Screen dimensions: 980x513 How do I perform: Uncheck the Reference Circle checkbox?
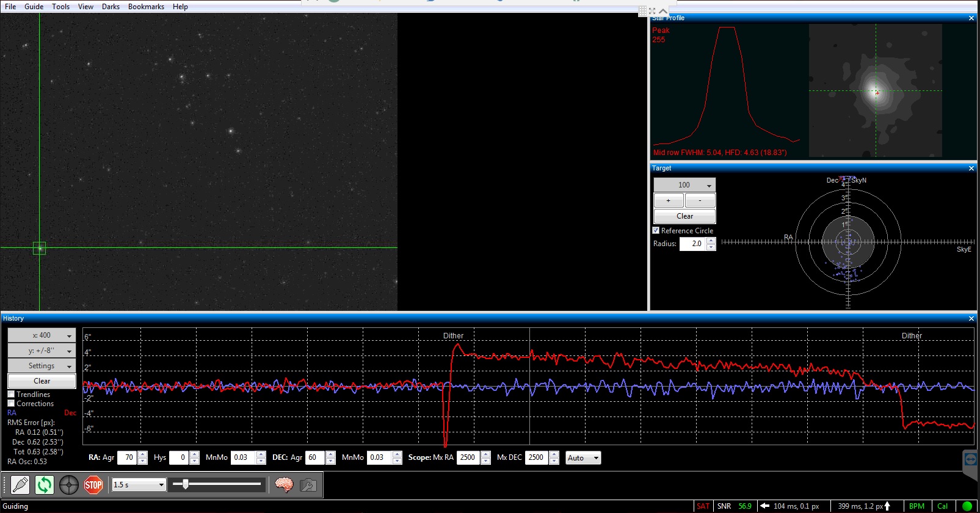click(656, 231)
